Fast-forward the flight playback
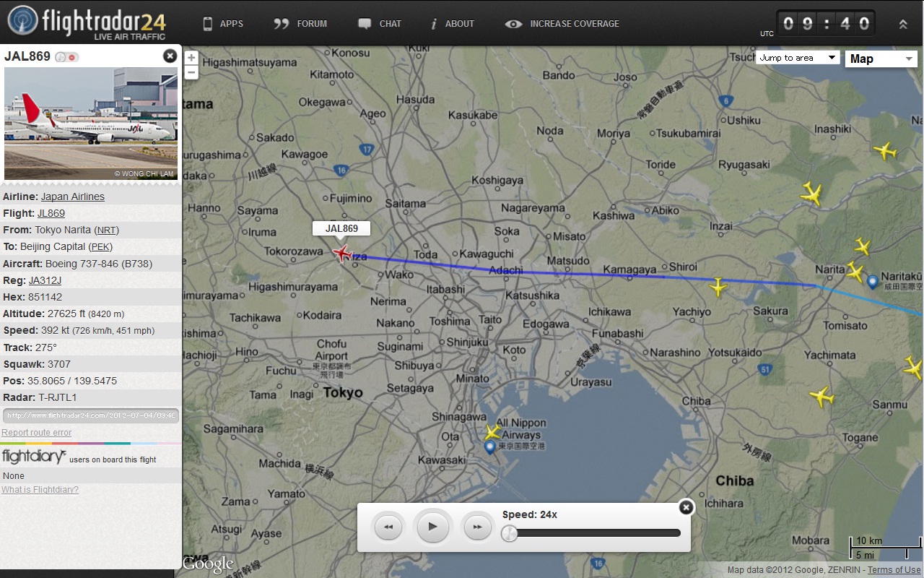This screenshot has width=924, height=578. [477, 527]
